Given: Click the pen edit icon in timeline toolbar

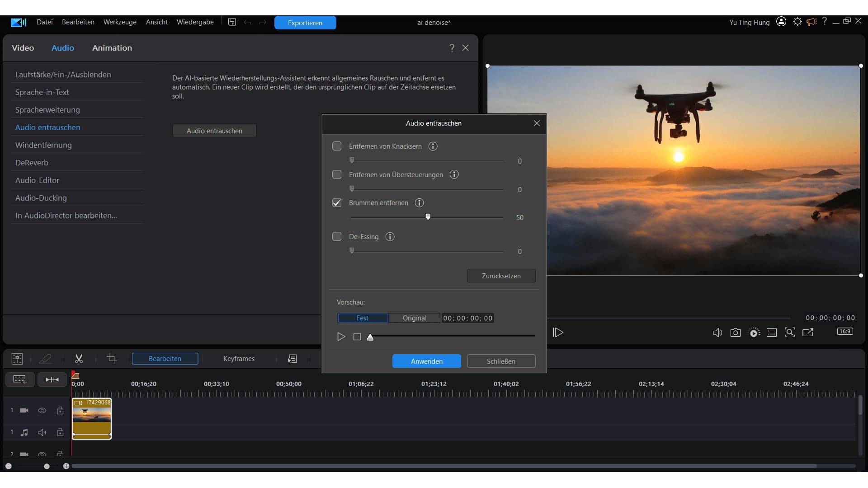Looking at the screenshot, I should point(45,359).
